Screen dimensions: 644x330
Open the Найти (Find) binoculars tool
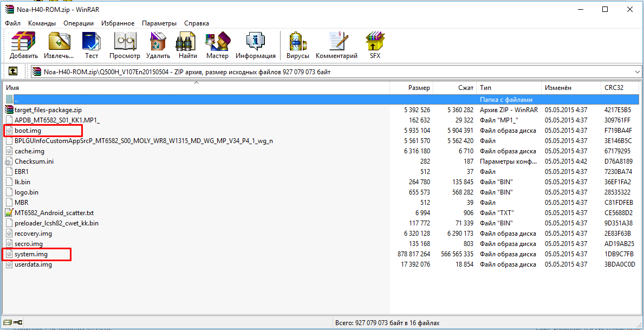tap(188, 46)
